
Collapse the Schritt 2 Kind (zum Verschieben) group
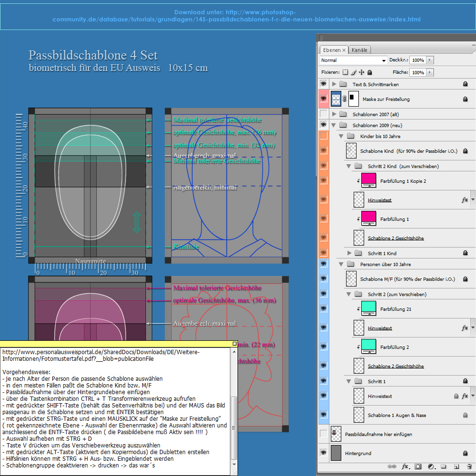click(349, 166)
